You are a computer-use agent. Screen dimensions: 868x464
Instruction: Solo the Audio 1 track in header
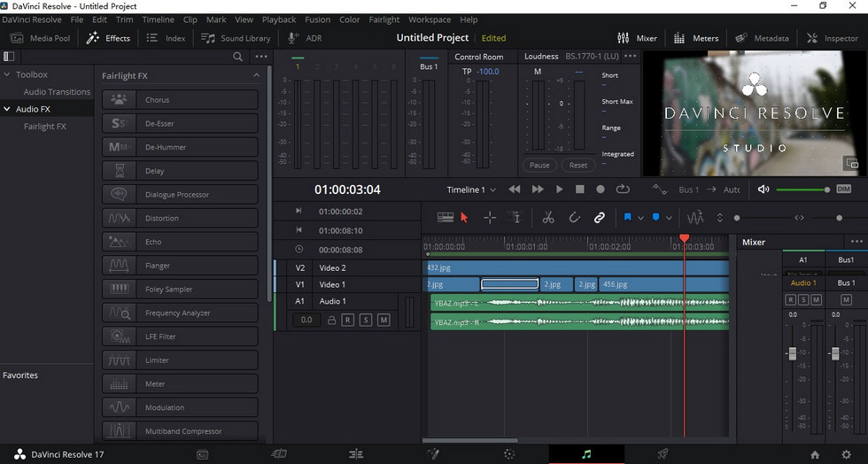[365, 320]
